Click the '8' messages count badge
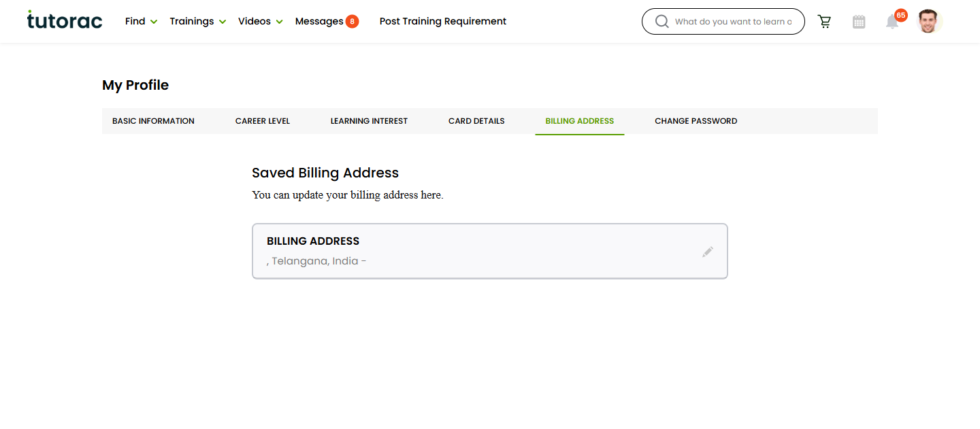This screenshot has width=980, height=429. point(352,21)
